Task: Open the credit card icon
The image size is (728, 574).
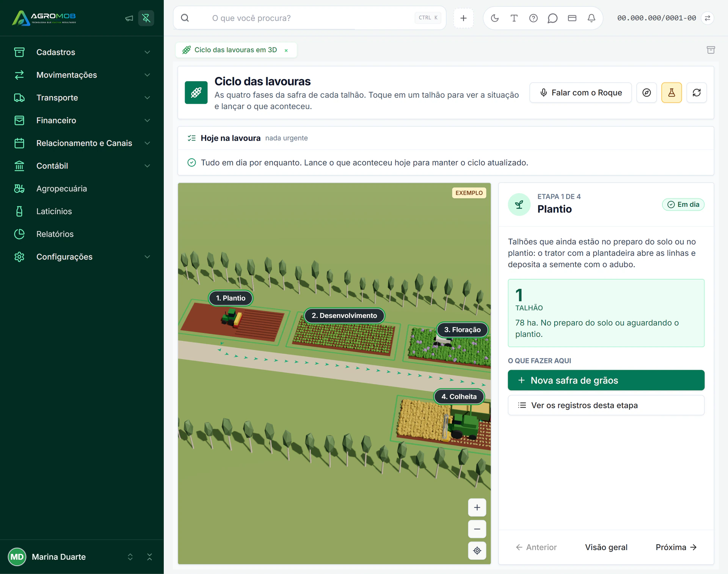Action: point(572,18)
